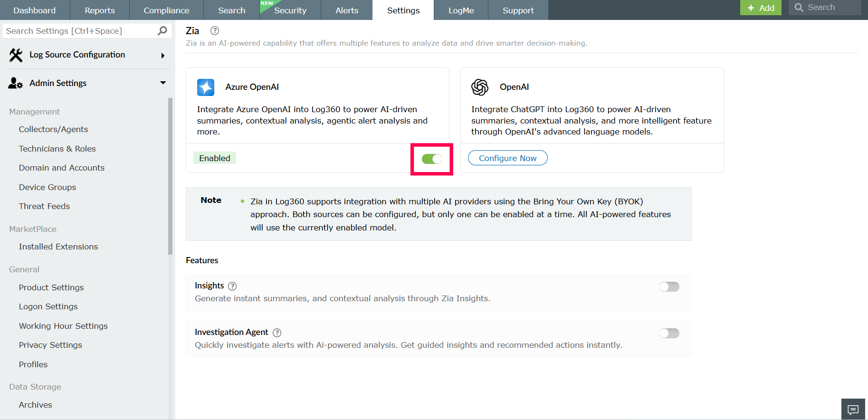This screenshot has height=420, width=868.
Task: Open Profiles settings
Action: pyautogui.click(x=33, y=364)
